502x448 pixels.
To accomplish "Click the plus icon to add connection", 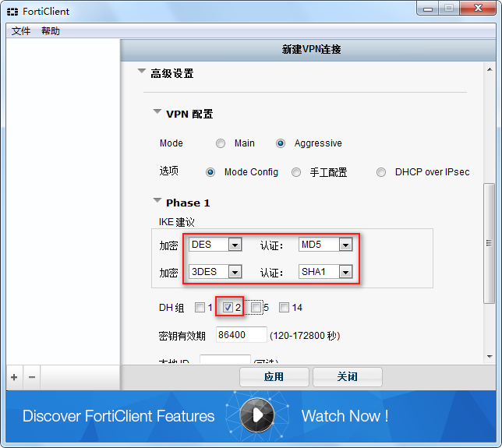I will pos(14,377).
